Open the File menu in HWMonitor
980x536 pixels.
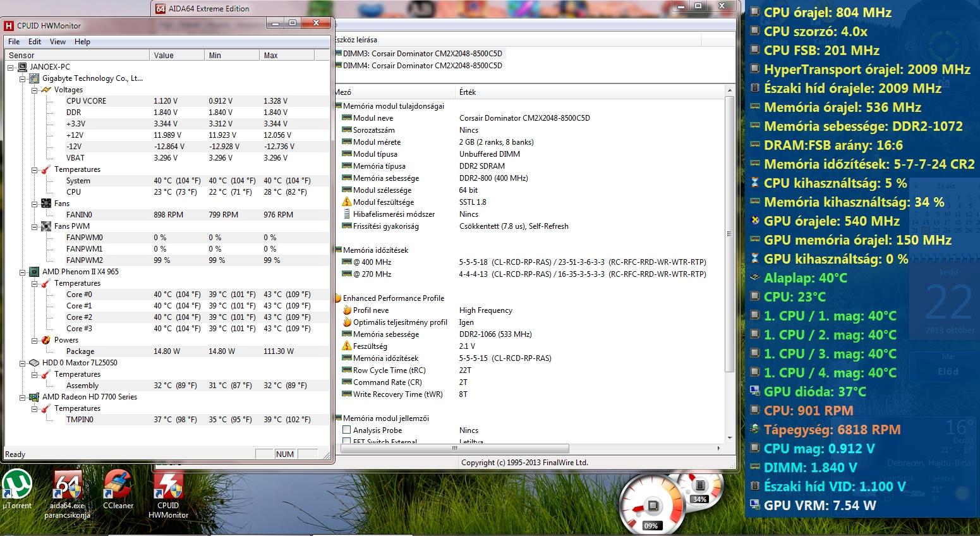14,42
